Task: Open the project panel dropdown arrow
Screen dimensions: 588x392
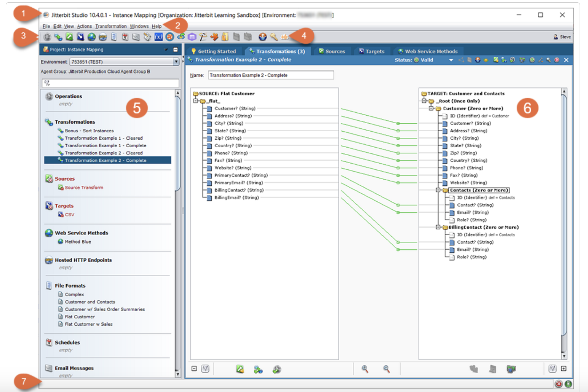Action: click(x=166, y=49)
